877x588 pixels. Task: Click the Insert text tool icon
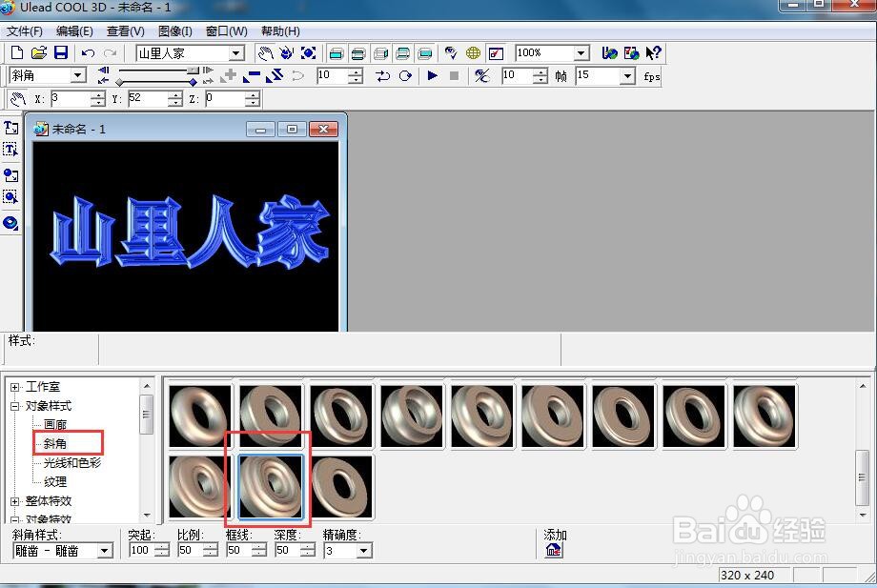pyautogui.click(x=10, y=128)
